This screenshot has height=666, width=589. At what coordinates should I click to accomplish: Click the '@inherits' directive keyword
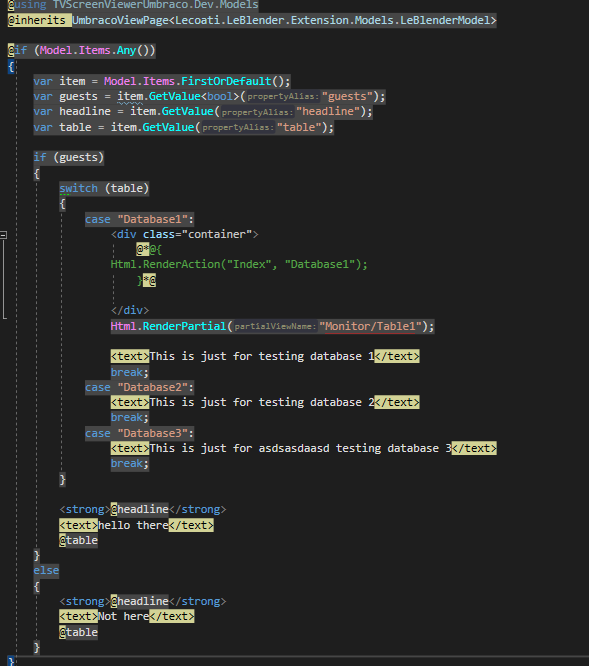[37, 20]
